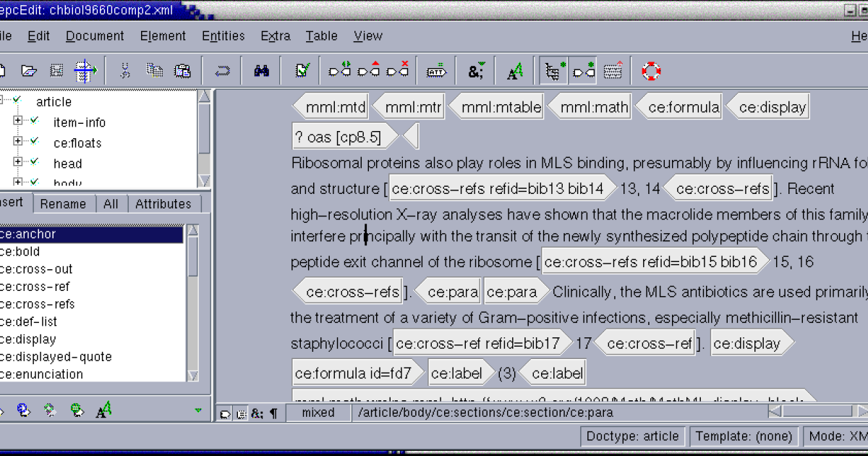Click the binoculars Find icon
This screenshot has height=456, width=868.
pos(261,71)
